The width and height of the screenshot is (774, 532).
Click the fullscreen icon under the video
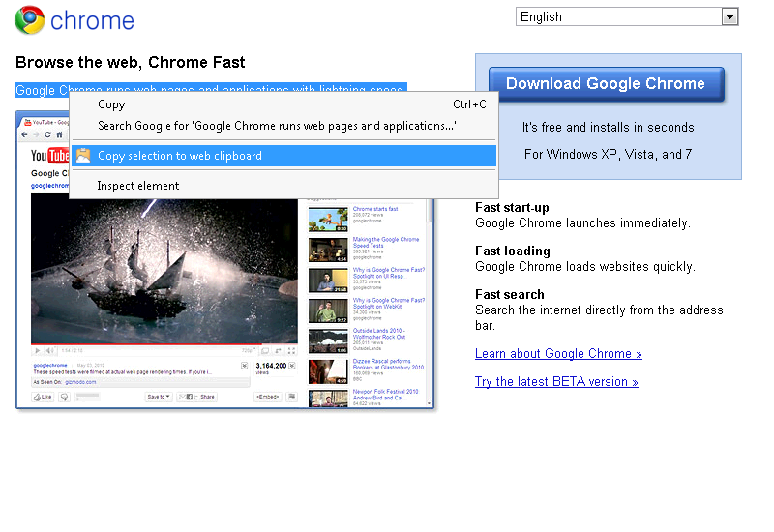(292, 351)
